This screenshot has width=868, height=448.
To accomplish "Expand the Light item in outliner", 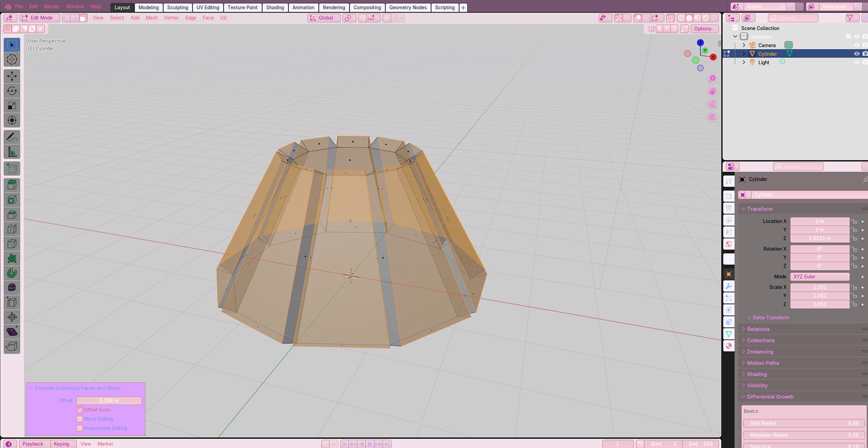I will coord(744,62).
